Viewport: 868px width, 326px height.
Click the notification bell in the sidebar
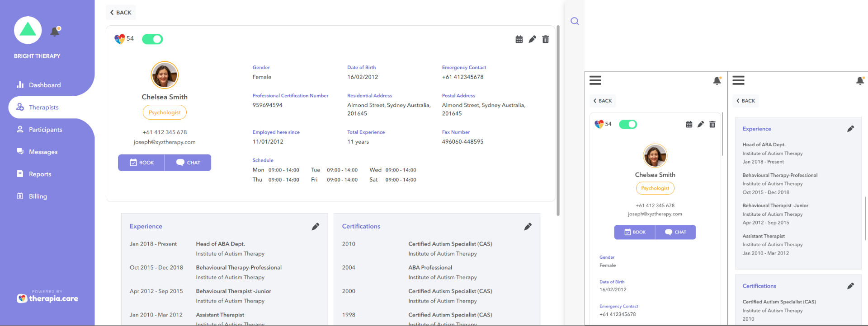pos(55,32)
